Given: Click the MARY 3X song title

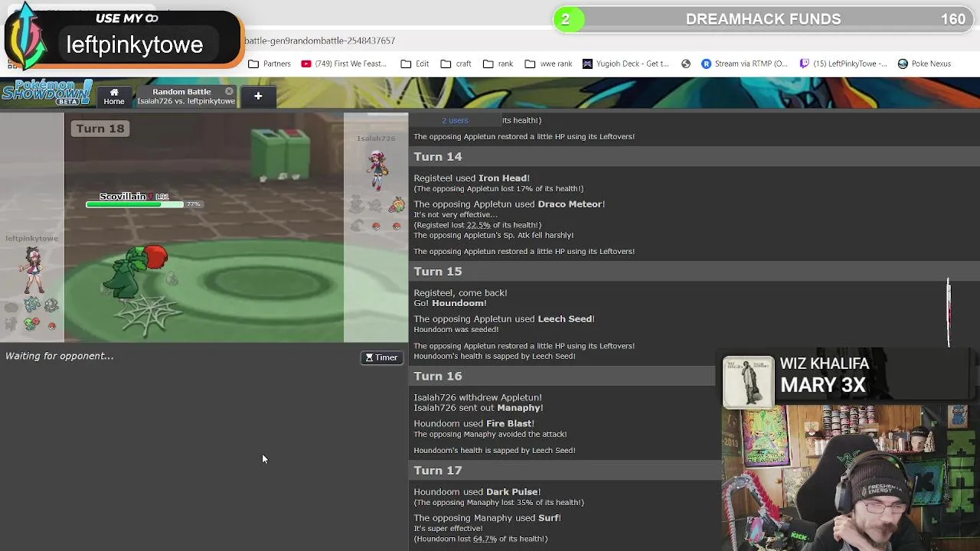Looking at the screenshot, I should pyautogui.click(x=823, y=385).
